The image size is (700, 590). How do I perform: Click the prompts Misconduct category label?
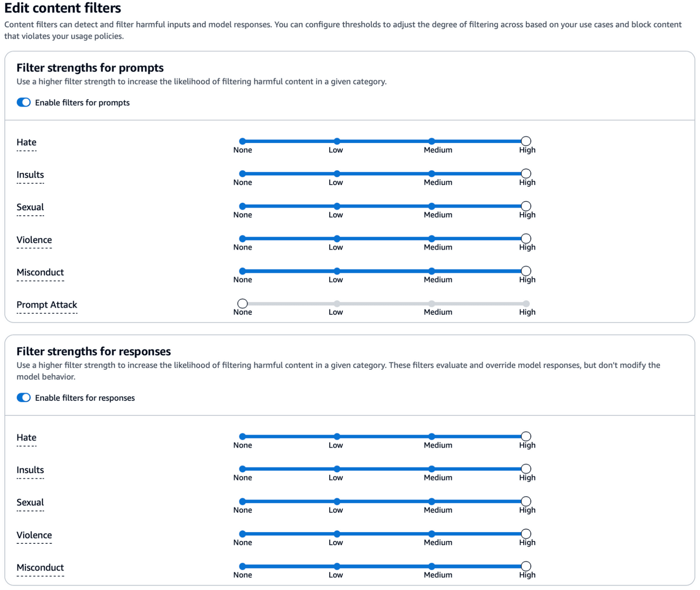point(40,272)
